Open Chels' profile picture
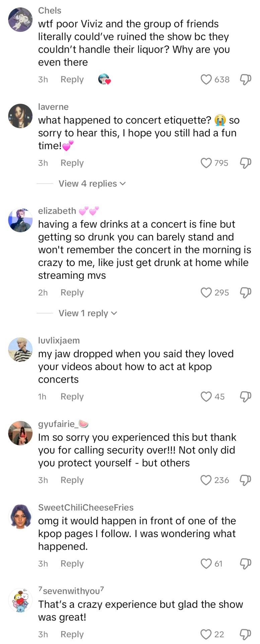Viewport: 260px width, 644px height. pos(20,19)
